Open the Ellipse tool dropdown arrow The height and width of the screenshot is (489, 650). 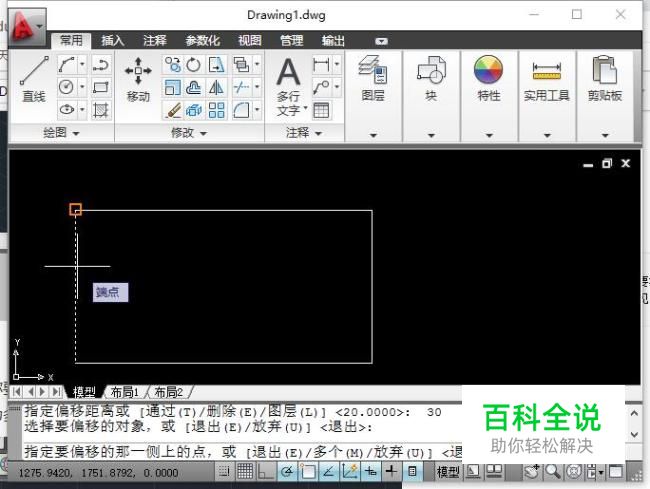(x=82, y=110)
